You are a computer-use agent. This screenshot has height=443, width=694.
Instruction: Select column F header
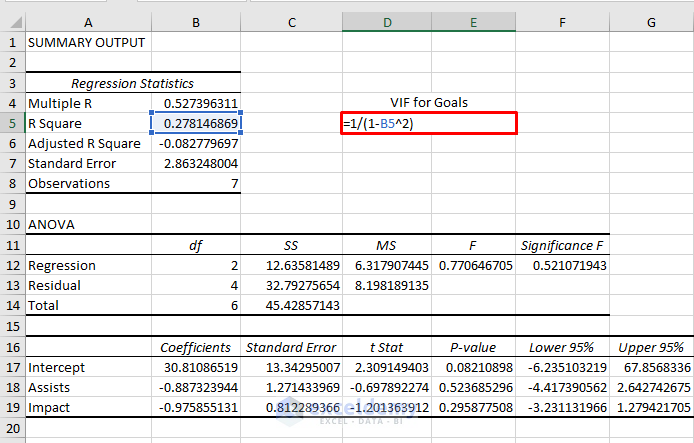point(563,22)
